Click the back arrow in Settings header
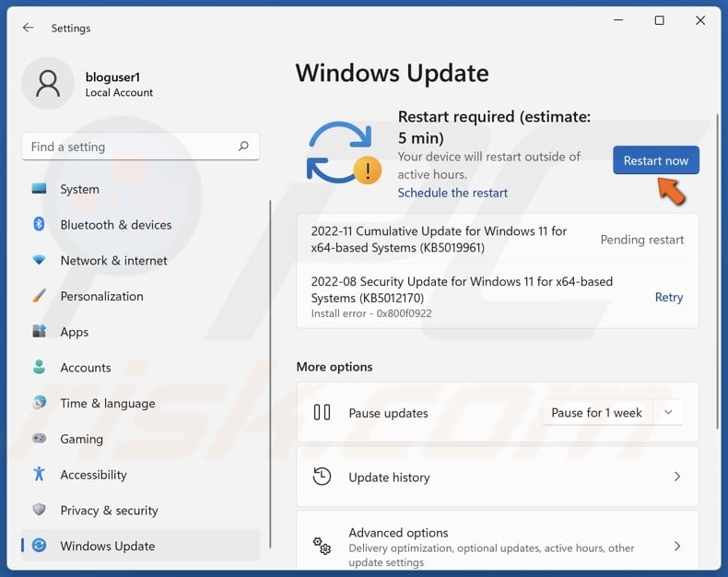The image size is (728, 577). tap(29, 29)
